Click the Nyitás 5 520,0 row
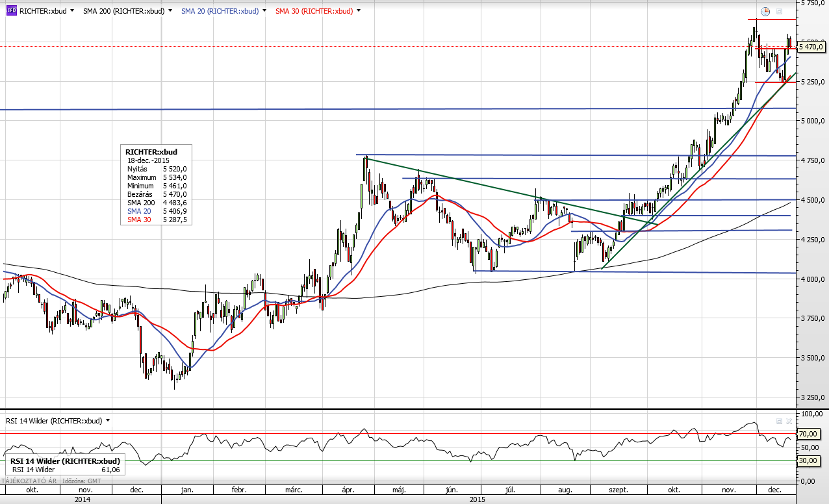This screenshot has width=829, height=504. pos(157,169)
